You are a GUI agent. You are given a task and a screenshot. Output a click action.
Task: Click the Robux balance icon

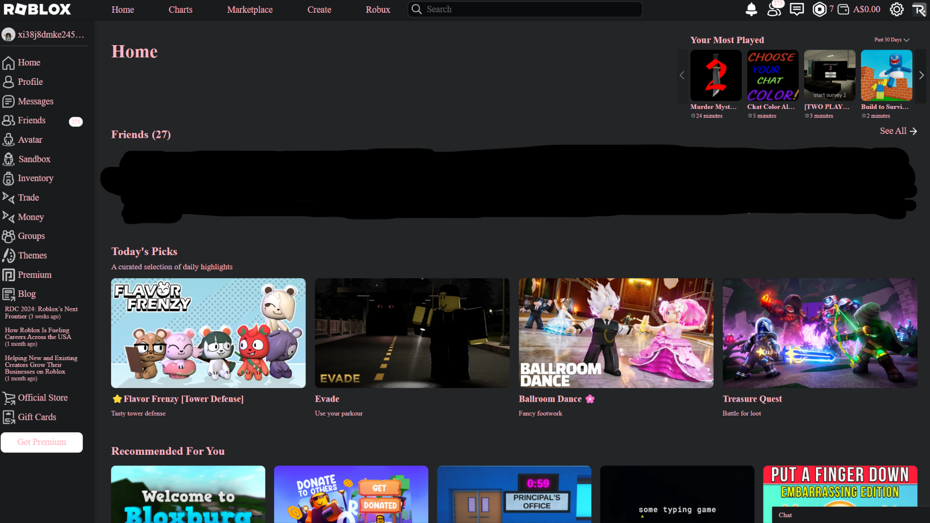click(819, 9)
